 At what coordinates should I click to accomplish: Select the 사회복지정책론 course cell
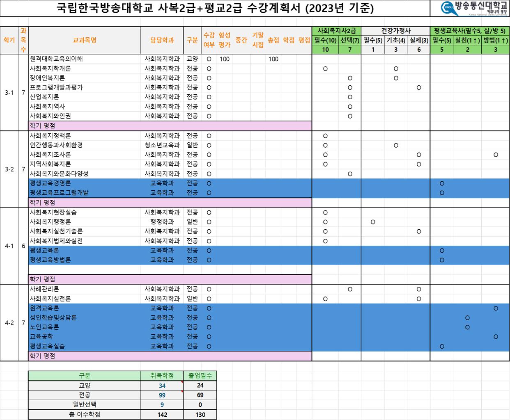click(85, 136)
